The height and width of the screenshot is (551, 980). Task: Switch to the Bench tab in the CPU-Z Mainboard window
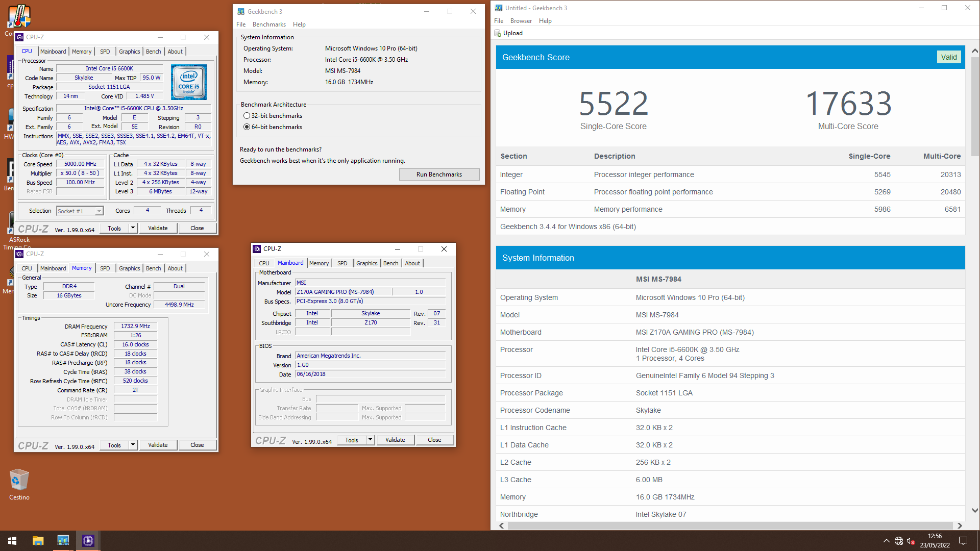390,263
